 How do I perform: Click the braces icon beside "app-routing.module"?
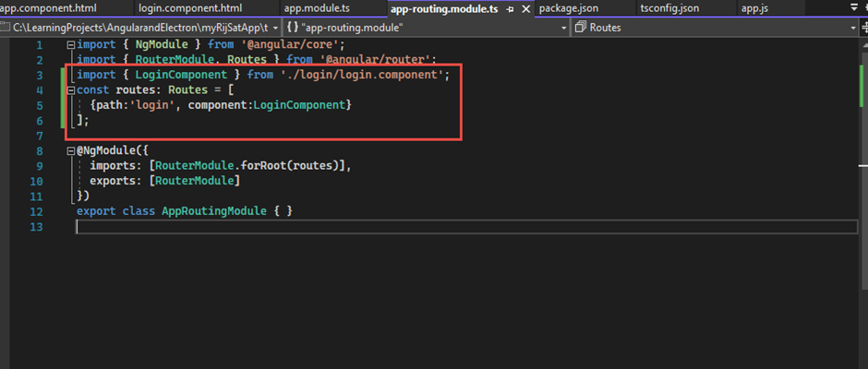click(292, 28)
